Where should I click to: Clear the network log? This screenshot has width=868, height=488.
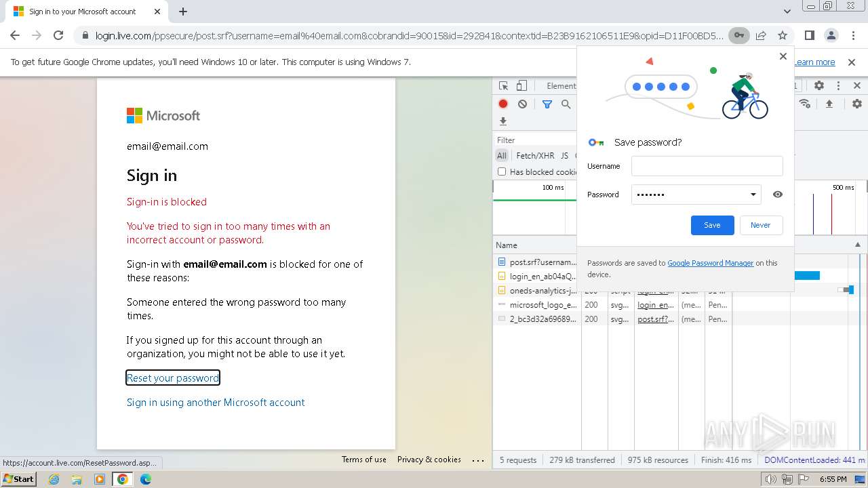(x=522, y=104)
